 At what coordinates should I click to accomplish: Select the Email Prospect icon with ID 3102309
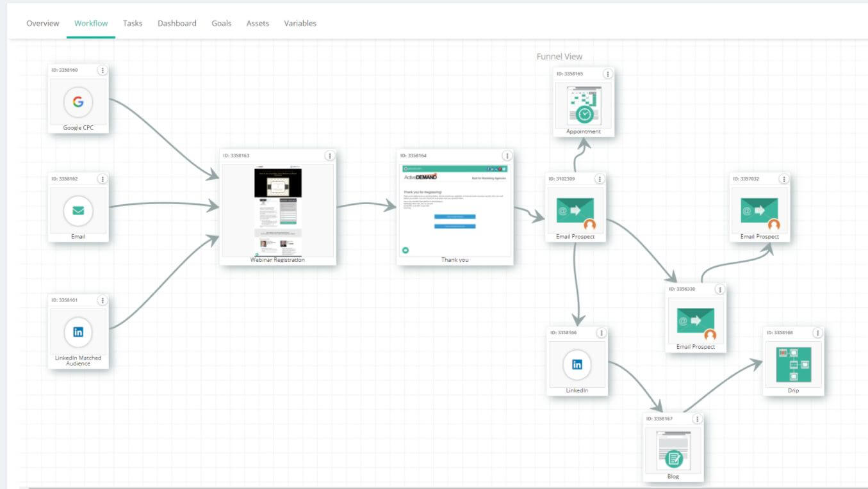[x=575, y=209]
